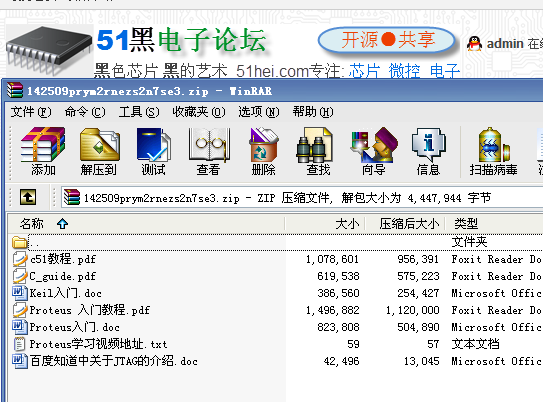Screen dimensions: 543x402
Task: Select file name Proteus学习视频地址.txt
Action: (98, 344)
